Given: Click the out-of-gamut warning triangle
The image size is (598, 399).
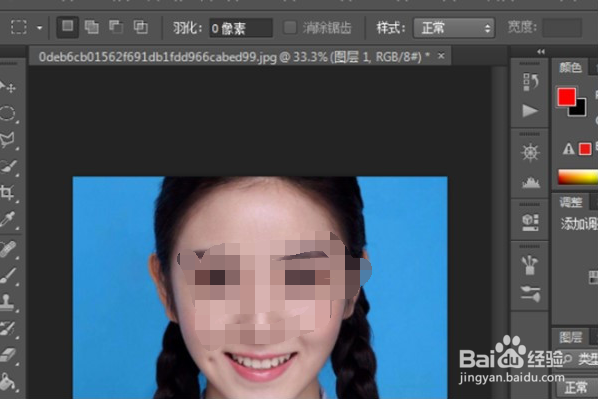Looking at the screenshot, I should [568, 148].
